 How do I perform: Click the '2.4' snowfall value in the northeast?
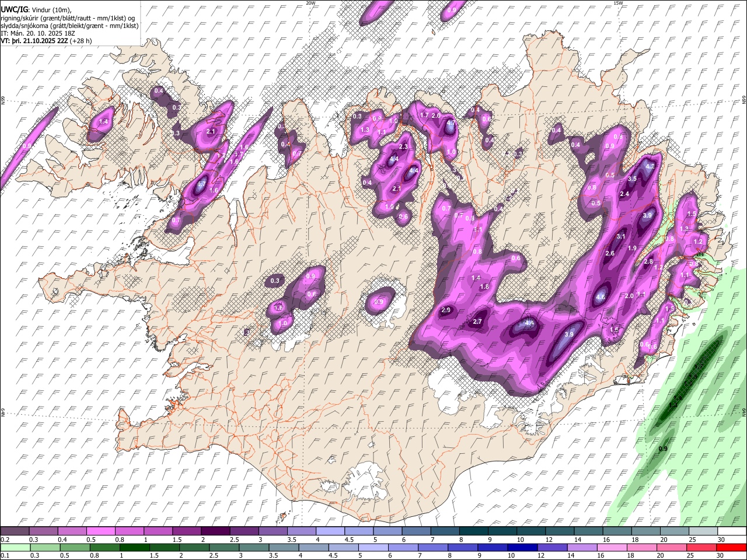pyautogui.click(x=624, y=194)
